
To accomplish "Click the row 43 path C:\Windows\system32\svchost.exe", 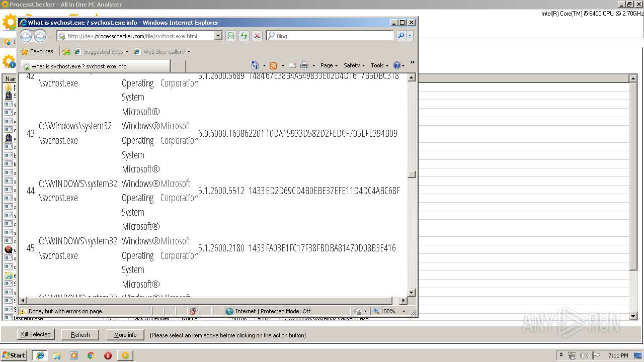I will [x=75, y=133].
